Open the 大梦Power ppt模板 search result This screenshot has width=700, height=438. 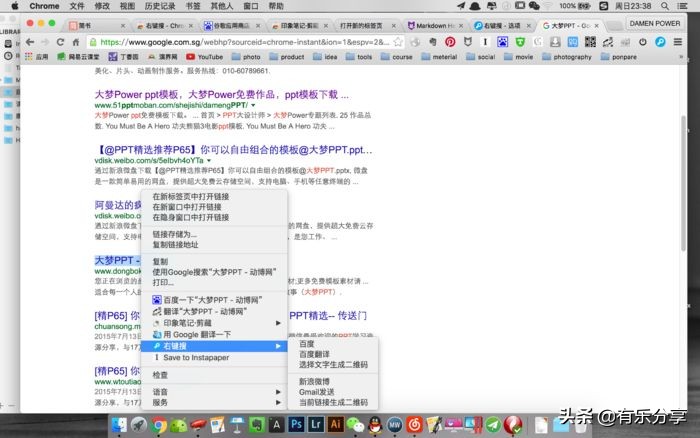[221, 94]
